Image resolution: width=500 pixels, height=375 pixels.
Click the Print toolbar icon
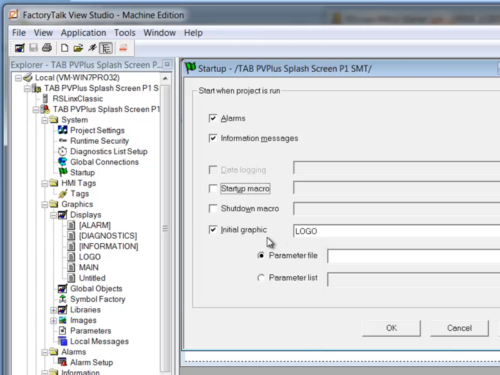click(x=47, y=48)
